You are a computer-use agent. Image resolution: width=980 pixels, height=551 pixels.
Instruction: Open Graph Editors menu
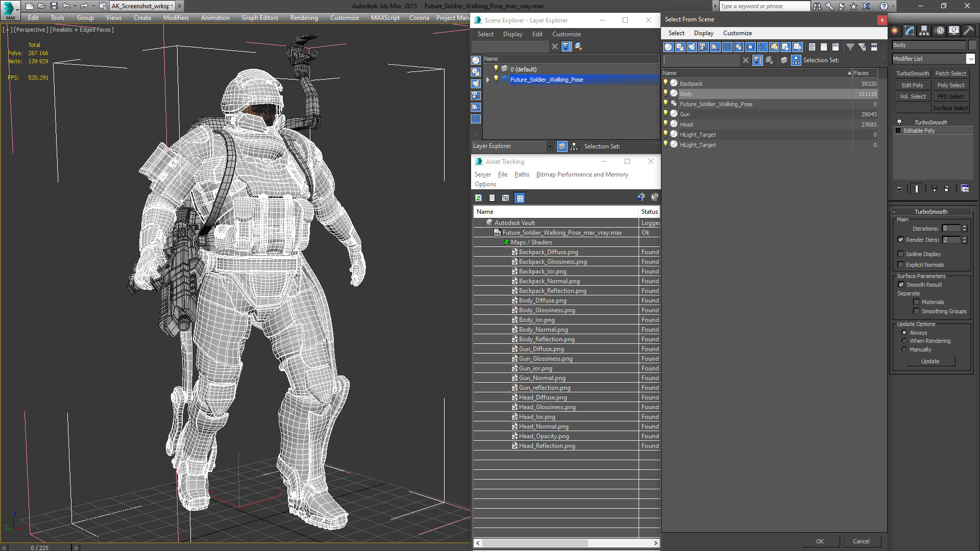tap(260, 18)
